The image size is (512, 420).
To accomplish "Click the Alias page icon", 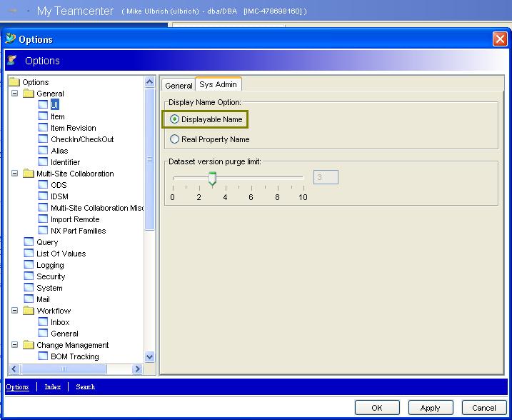I will pos(43,150).
